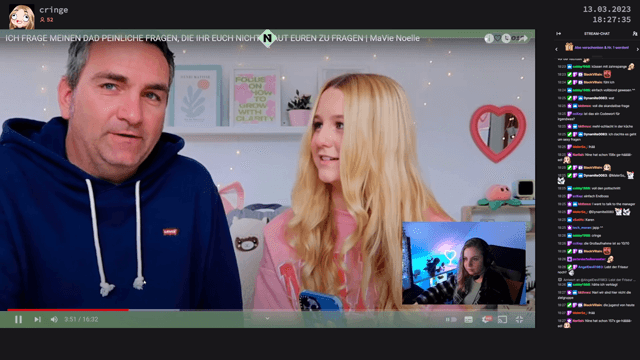Share the video with the arrow icon
The height and width of the screenshot is (360, 640).
(523, 38)
